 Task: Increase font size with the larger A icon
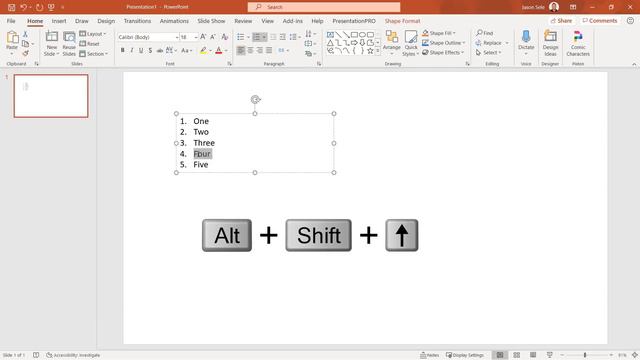[203, 37]
